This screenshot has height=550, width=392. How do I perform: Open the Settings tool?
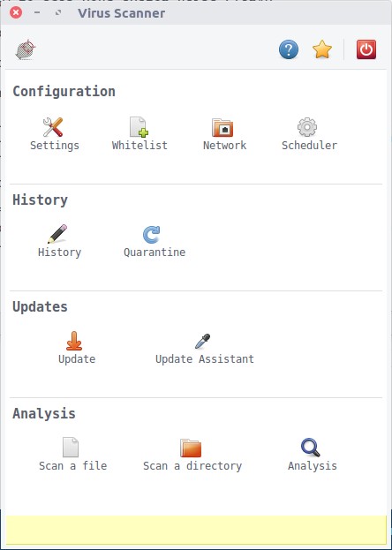(x=54, y=134)
